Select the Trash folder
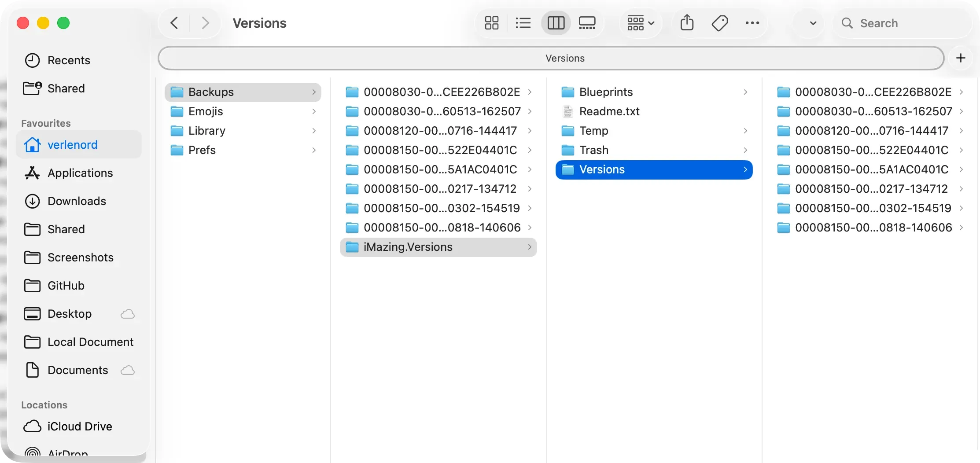This screenshot has width=980, height=463. coord(654,150)
